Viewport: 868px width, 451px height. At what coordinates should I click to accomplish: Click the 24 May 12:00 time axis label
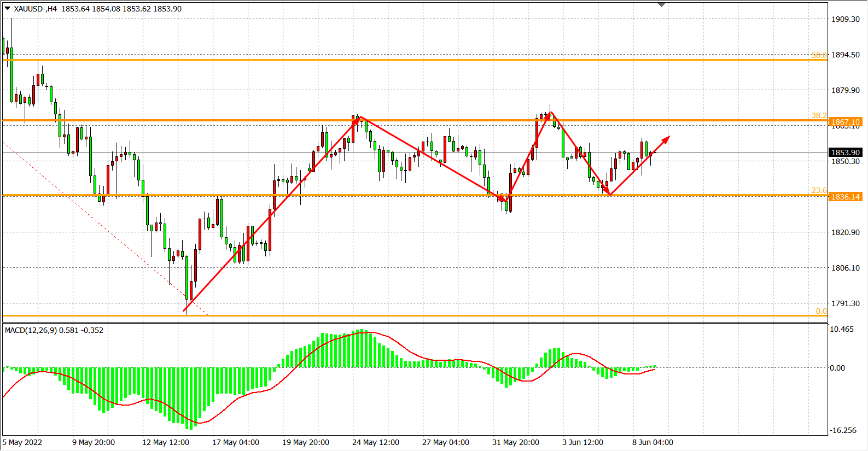point(375,442)
